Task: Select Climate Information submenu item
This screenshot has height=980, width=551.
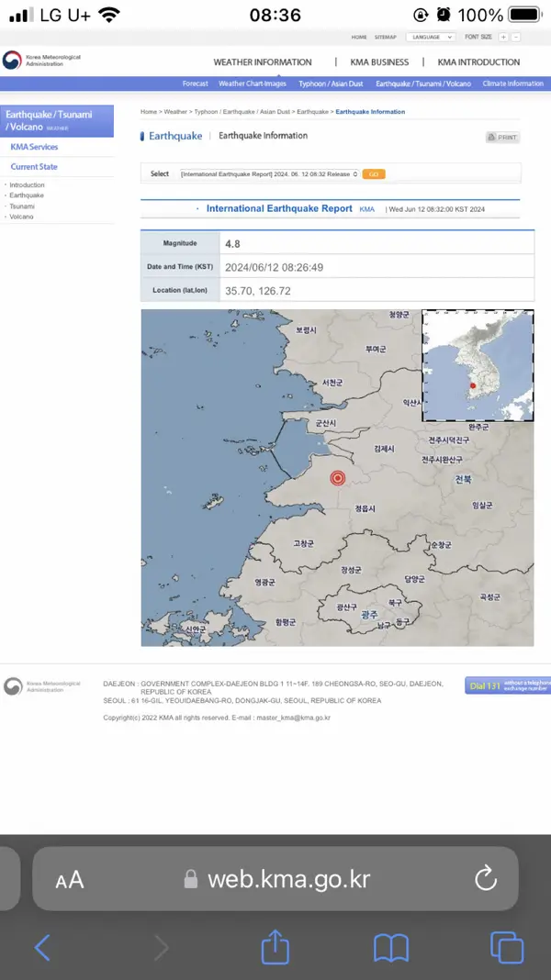Action: point(512,84)
